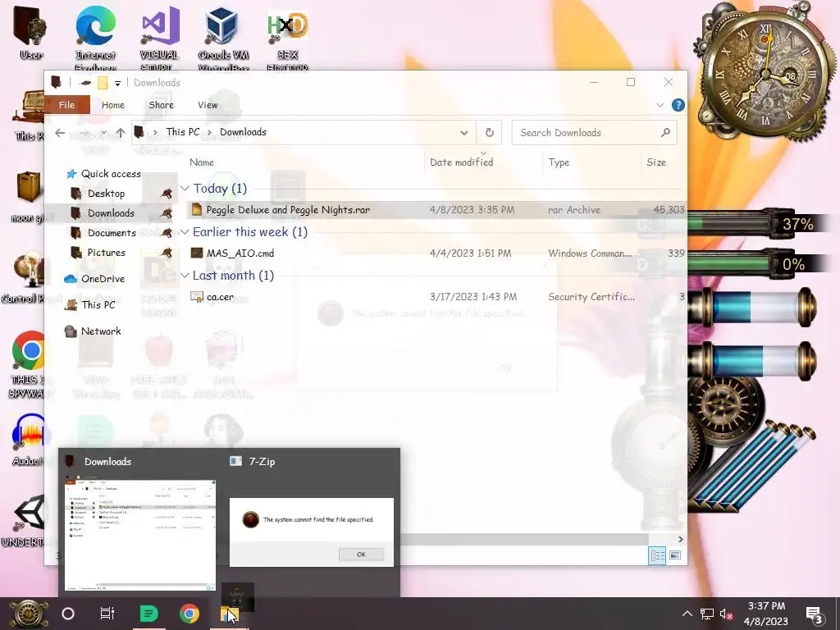
Task: Open the quick access toolbar customize dropdown
Action: (117, 83)
